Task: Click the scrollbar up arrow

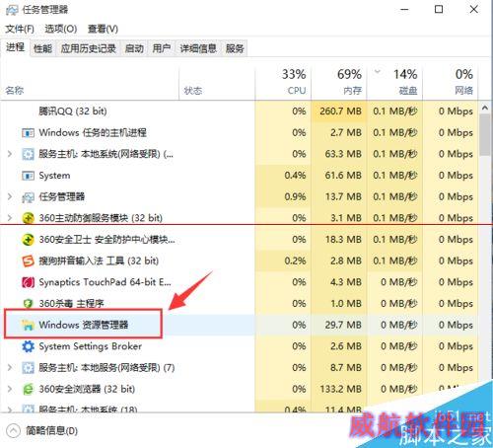Action: point(485,108)
